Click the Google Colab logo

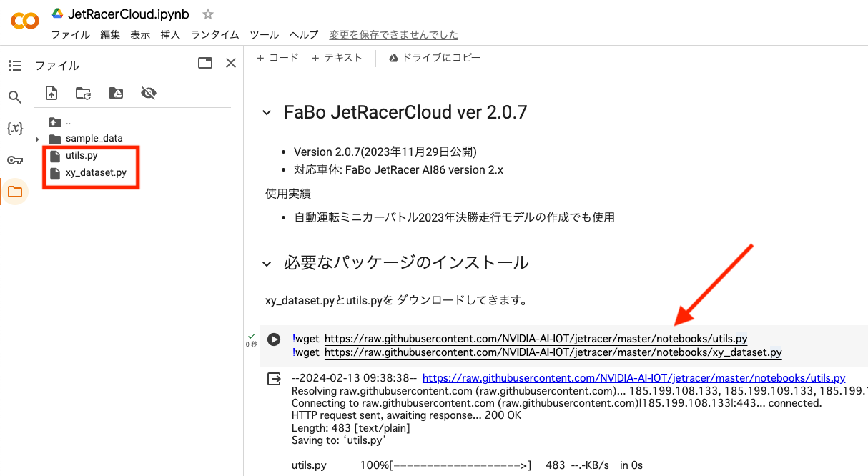[x=25, y=21]
